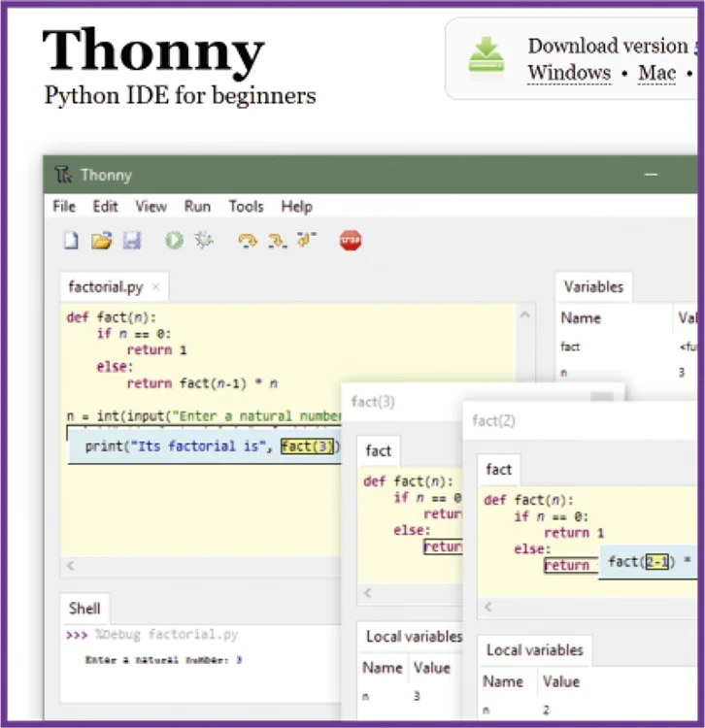This screenshot has height=728, width=705.
Task: Save the file using floppy disk icon
Action: tap(132, 241)
